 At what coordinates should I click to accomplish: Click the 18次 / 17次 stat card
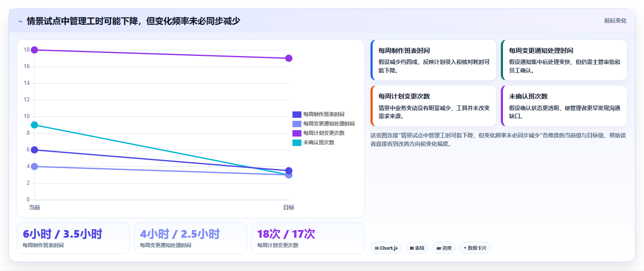click(308, 238)
